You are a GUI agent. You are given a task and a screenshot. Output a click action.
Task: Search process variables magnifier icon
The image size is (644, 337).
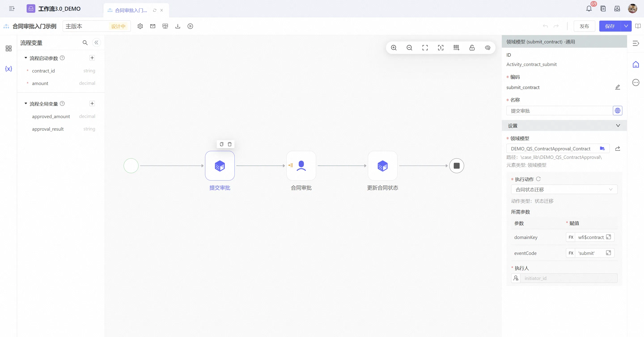point(85,43)
